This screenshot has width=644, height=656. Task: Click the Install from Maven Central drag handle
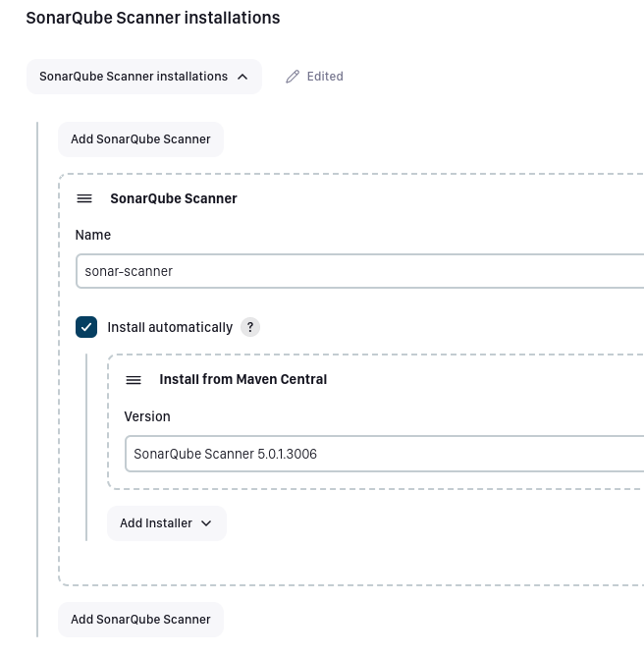tap(134, 380)
